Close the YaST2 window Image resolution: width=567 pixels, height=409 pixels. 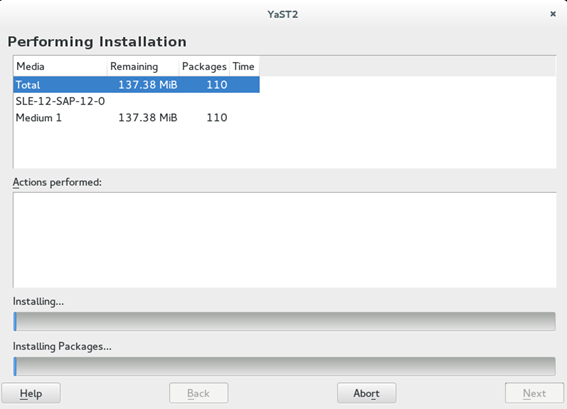click(553, 14)
